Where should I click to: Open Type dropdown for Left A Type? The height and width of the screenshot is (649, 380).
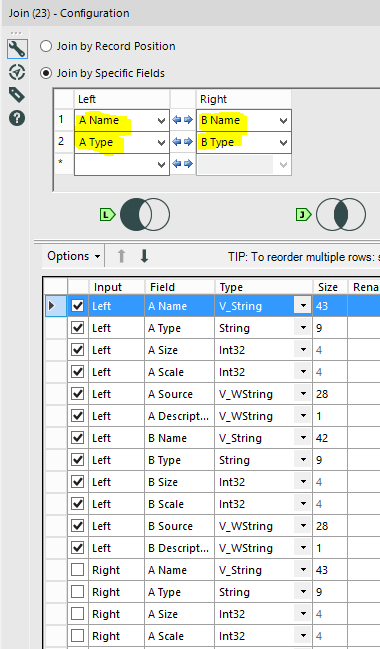(303, 328)
